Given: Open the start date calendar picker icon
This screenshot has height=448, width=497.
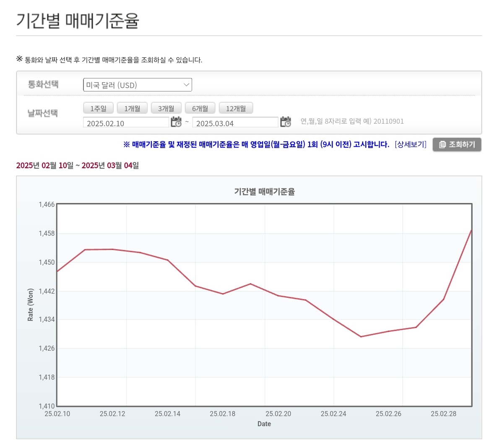Looking at the screenshot, I should 176,122.
